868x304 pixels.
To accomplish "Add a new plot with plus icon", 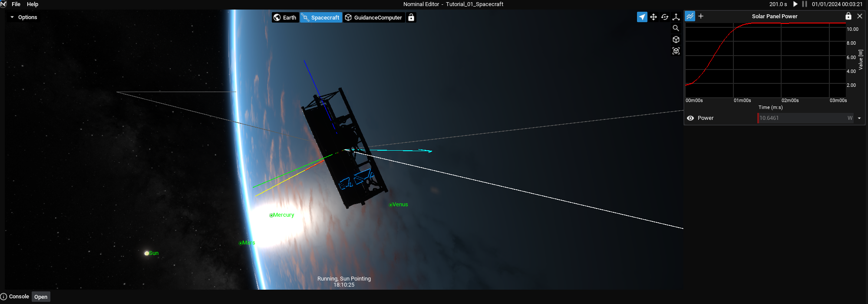I will tap(701, 16).
